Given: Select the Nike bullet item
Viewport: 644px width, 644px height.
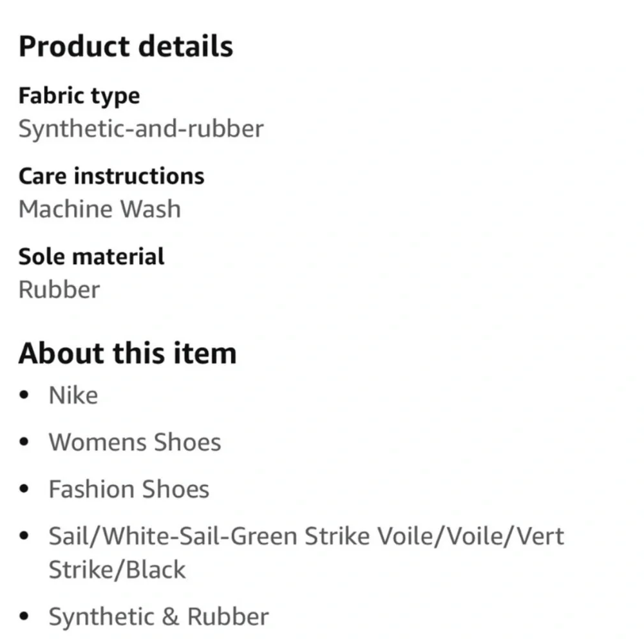Looking at the screenshot, I should [x=73, y=395].
